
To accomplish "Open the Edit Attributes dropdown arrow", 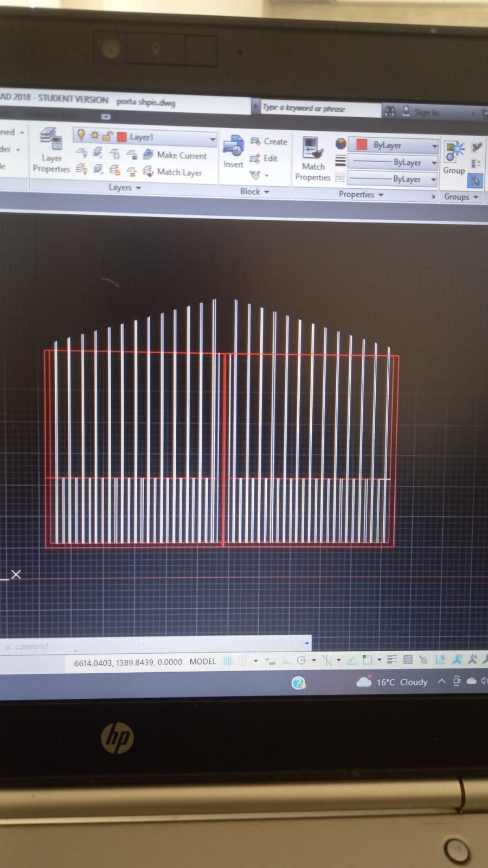I will coord(266,176).
